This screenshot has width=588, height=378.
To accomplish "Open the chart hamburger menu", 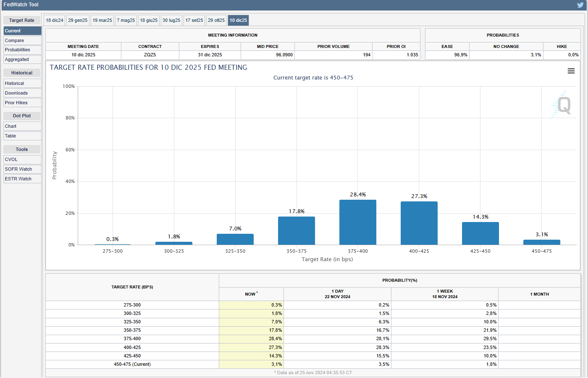I will click(x=571, y=71).
